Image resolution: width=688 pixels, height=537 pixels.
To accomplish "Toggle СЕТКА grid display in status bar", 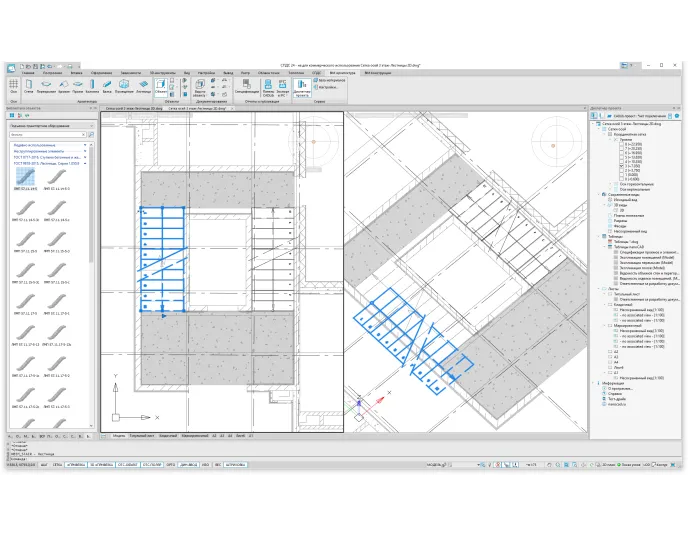I will [57, 465].
